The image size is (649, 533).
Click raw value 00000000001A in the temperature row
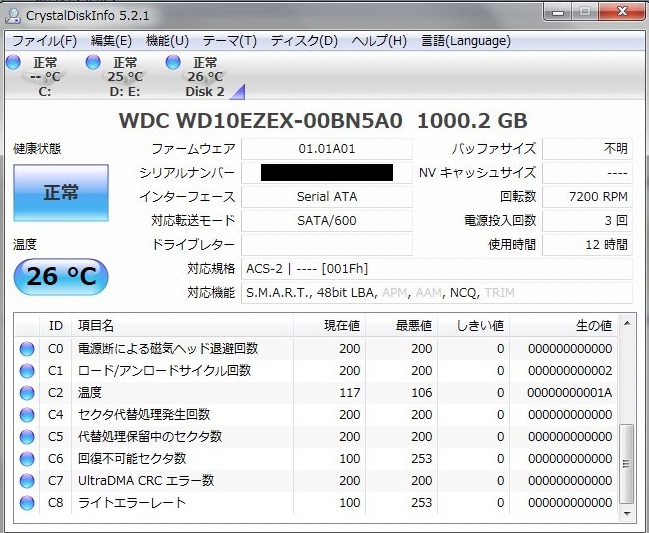570,393
